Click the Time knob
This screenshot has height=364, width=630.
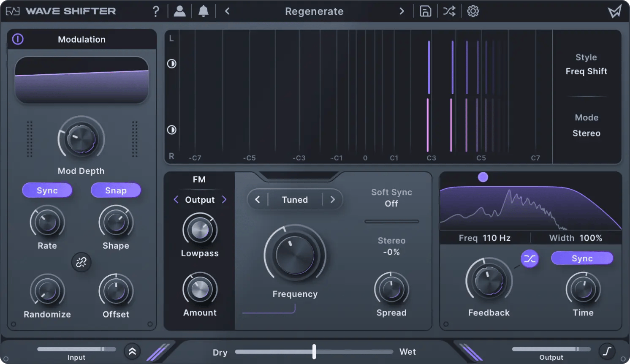click(583, 289)
